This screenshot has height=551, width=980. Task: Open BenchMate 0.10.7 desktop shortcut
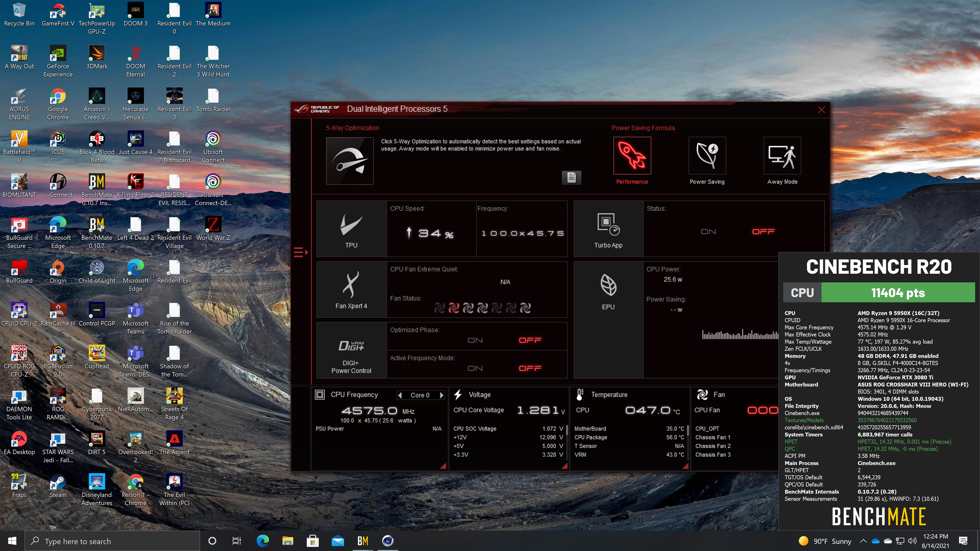tap(97, 233)
